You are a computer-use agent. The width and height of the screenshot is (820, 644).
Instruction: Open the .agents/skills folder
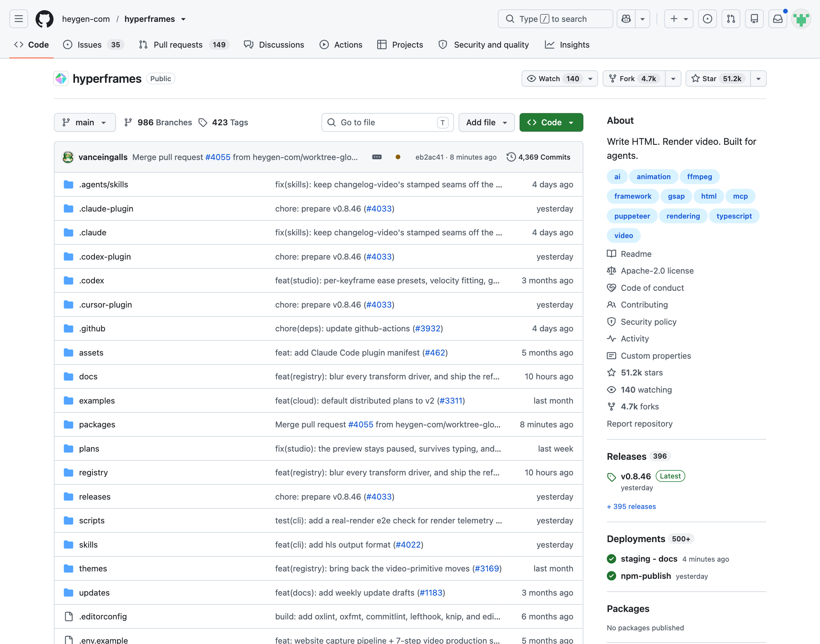[x=103, y=185]
